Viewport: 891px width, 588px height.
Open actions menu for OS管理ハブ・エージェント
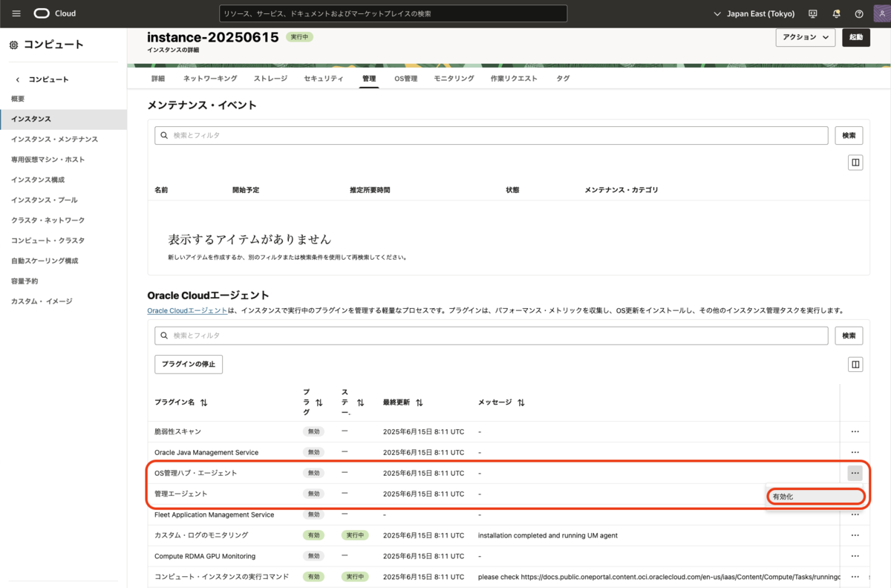click(855, 473)
